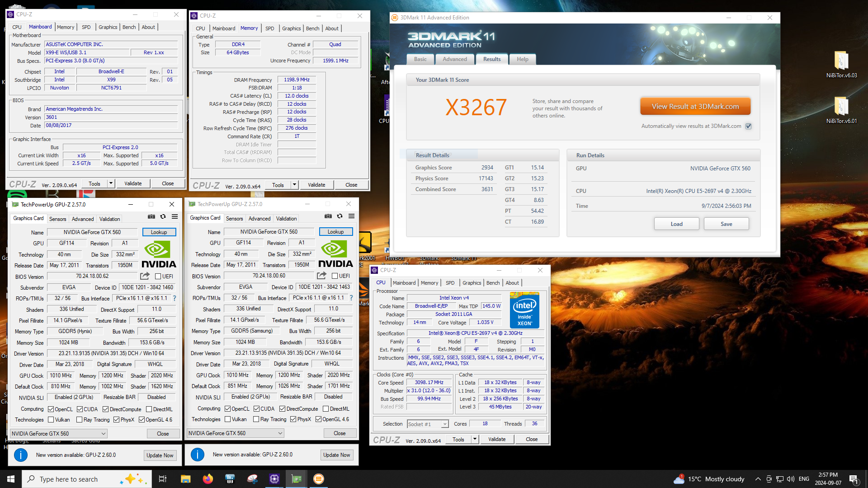
Task: Open Task View from the taskbar
Action: [x=163, y=479]
